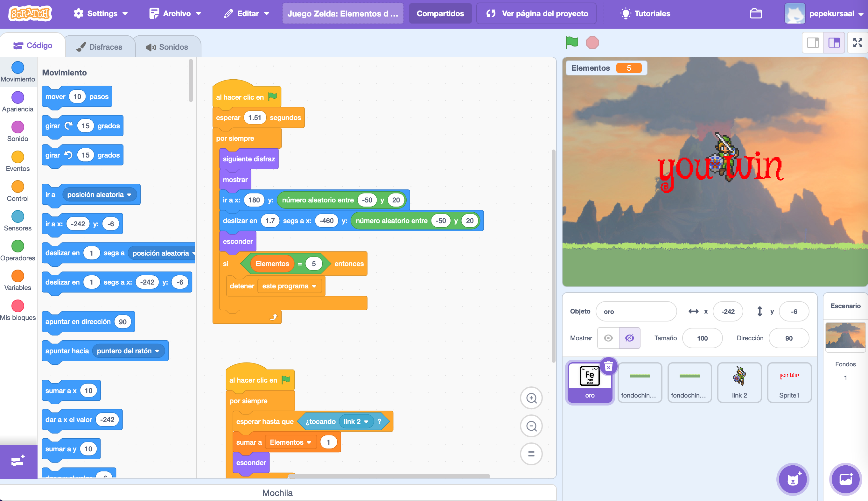Switch to the Disfraces tab
The height and width of the screenshot is (501, 868).
tap(100, 46)
